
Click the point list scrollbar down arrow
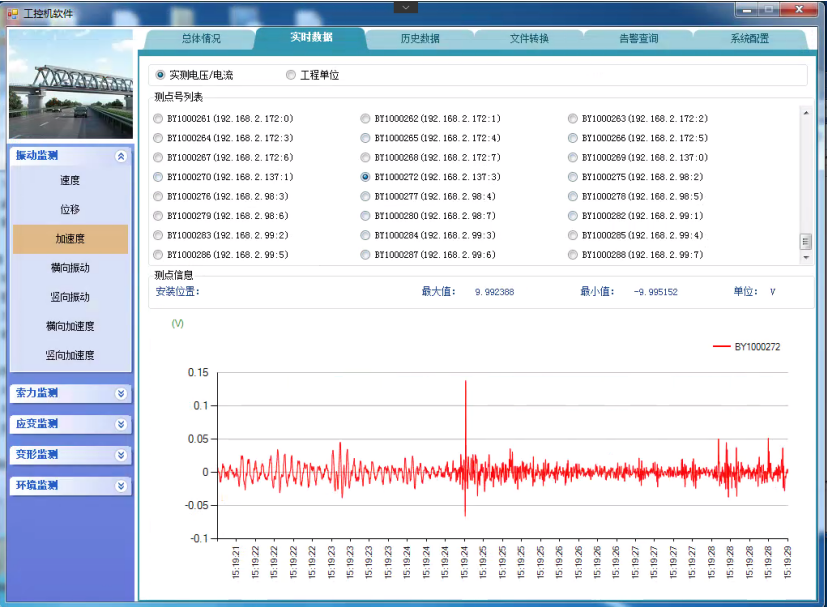(x=806, y=258)
